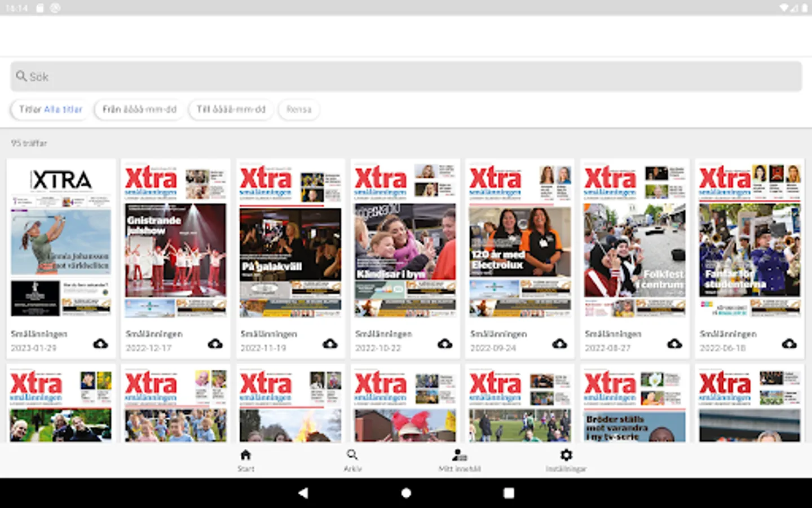Open the Arkiv search tab
Viewport: 812px width, 508px height.
[352, 461]
